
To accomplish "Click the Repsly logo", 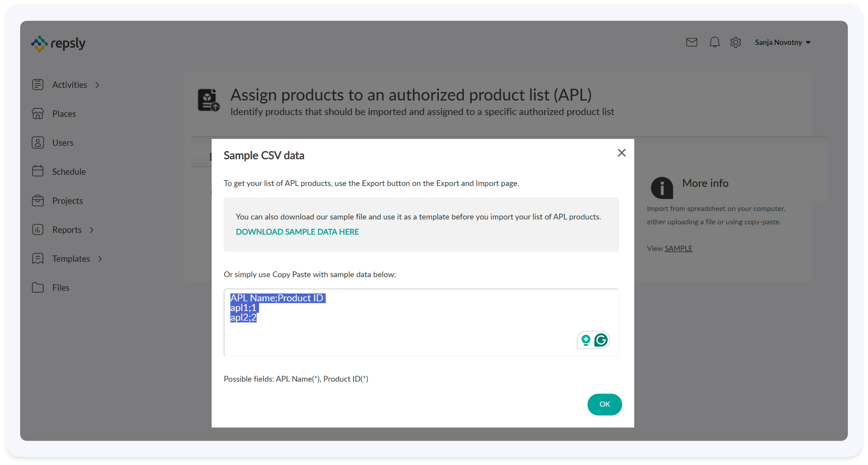I will click(58, 44).
